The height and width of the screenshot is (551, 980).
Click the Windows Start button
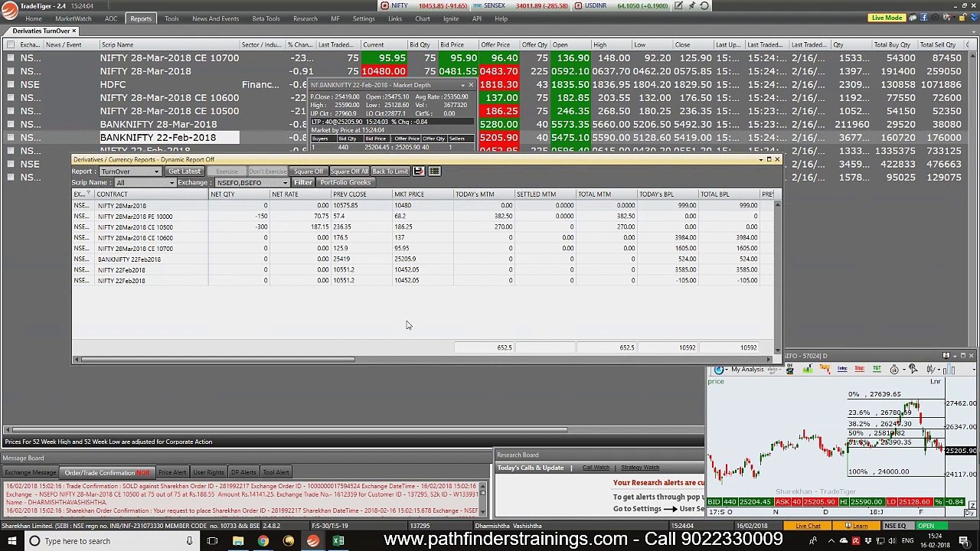click(11, 541)
